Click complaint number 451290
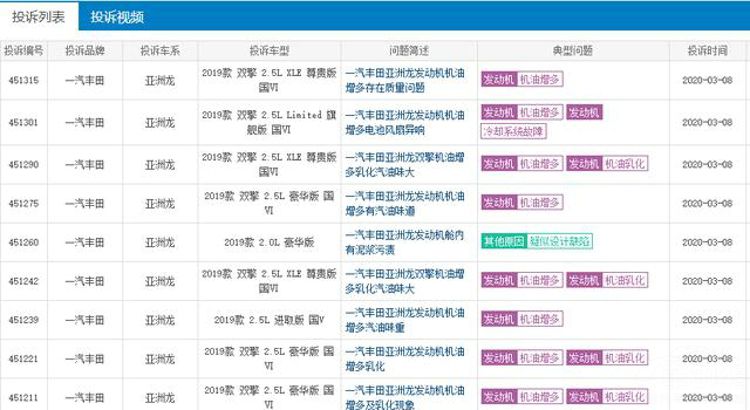Screen dimensions: 750x410 (23, 164)
